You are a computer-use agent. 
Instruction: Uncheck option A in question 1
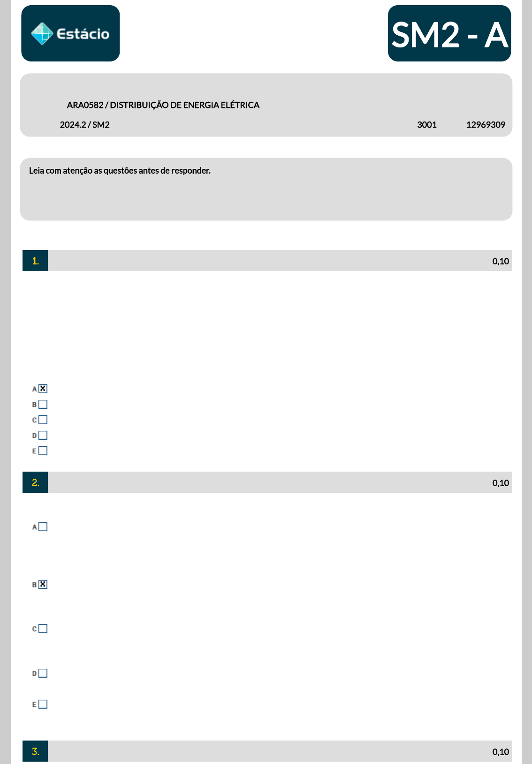[x=43, y=389]
